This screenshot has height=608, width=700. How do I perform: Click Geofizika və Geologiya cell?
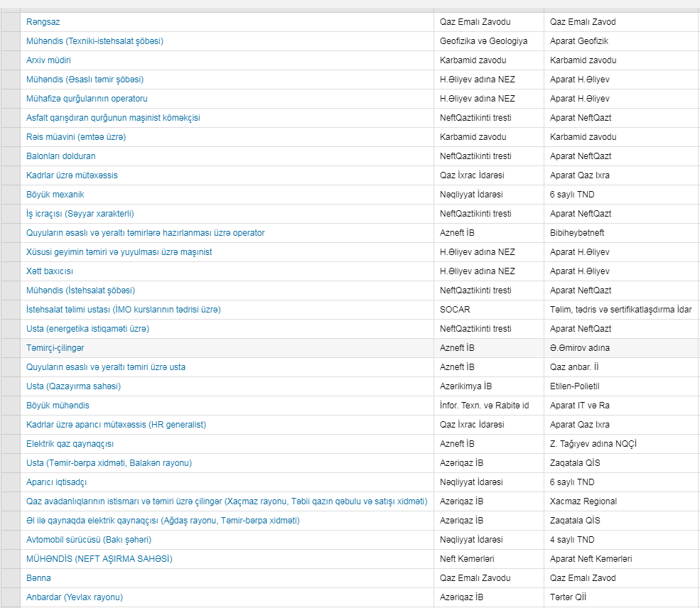(489, 41)
